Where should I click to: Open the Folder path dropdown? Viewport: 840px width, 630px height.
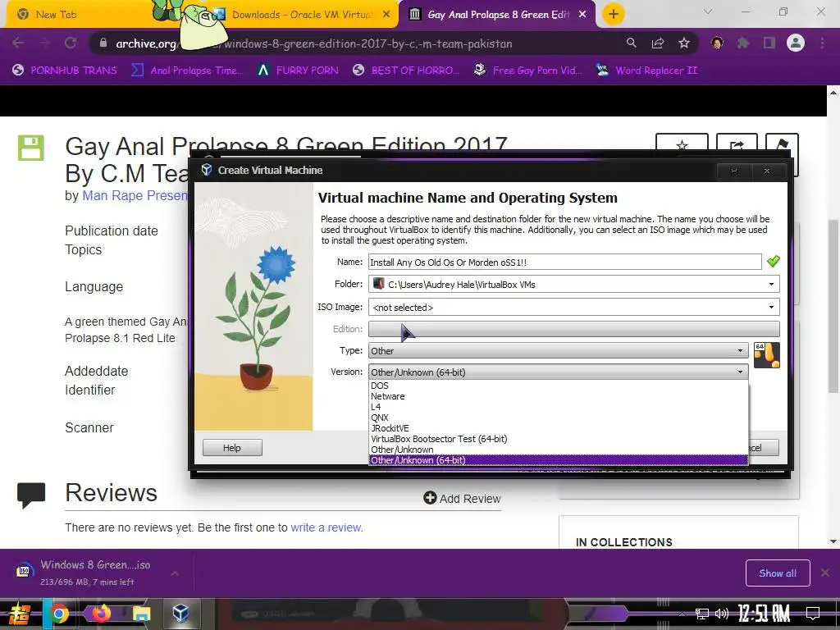(771, 285)
